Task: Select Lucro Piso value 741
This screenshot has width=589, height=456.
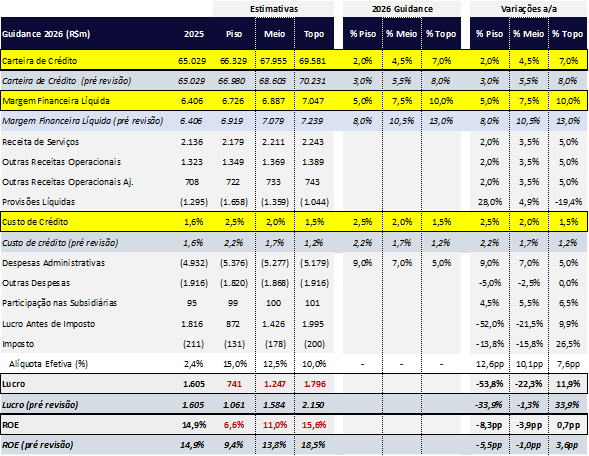Action: pyautogui.click(x=234, y=384)
